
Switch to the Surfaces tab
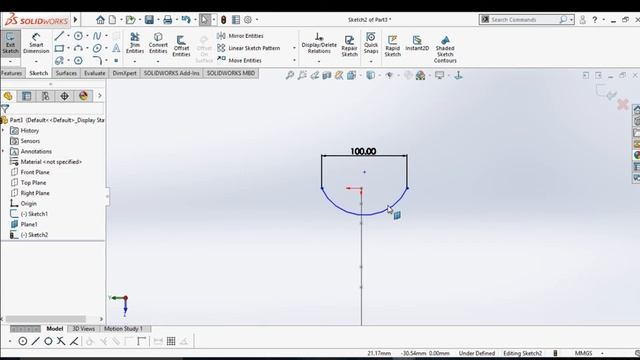(66, 73)
